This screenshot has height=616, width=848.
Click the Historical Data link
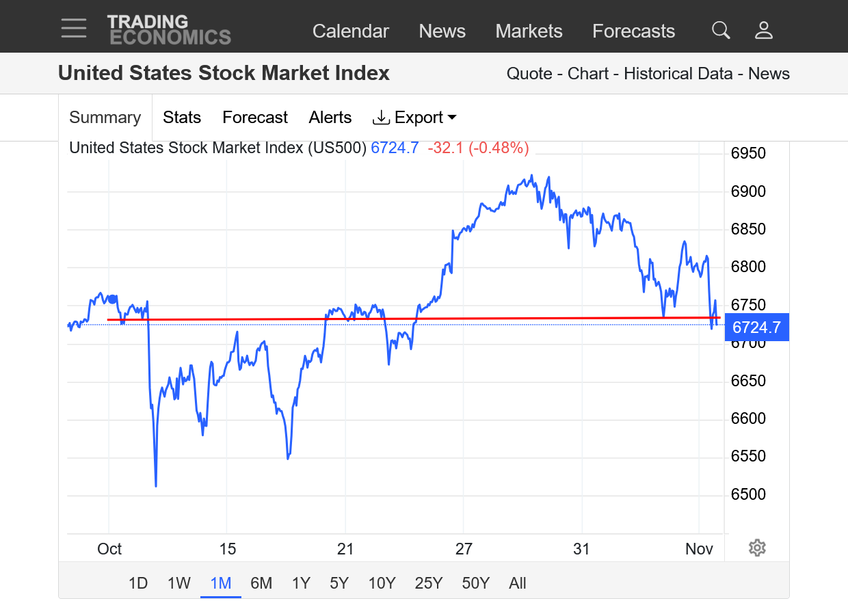pyautogui.click(x=678, y=74)
